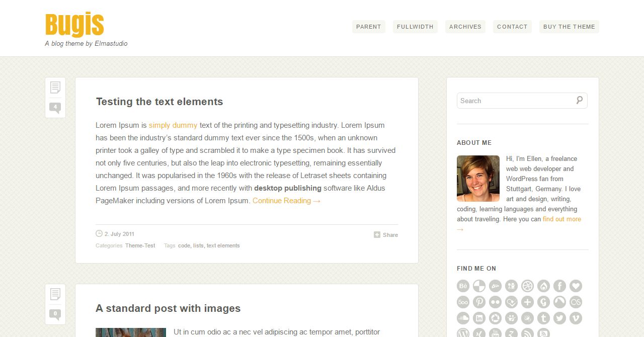Click the Flickr social icon

[x=495, y=302]
